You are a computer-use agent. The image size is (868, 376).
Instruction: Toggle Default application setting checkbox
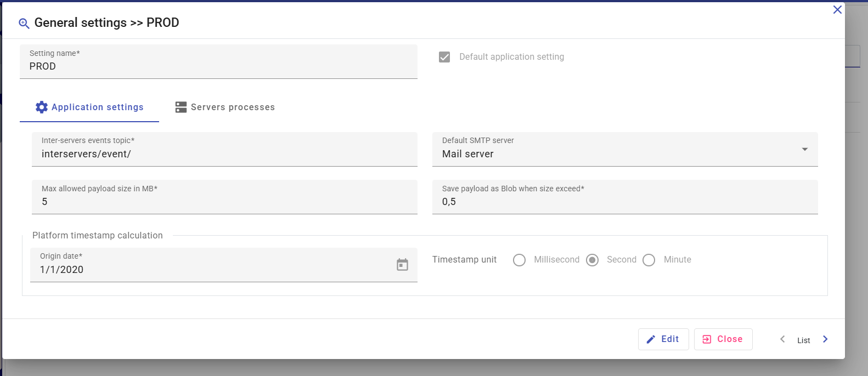444,57
